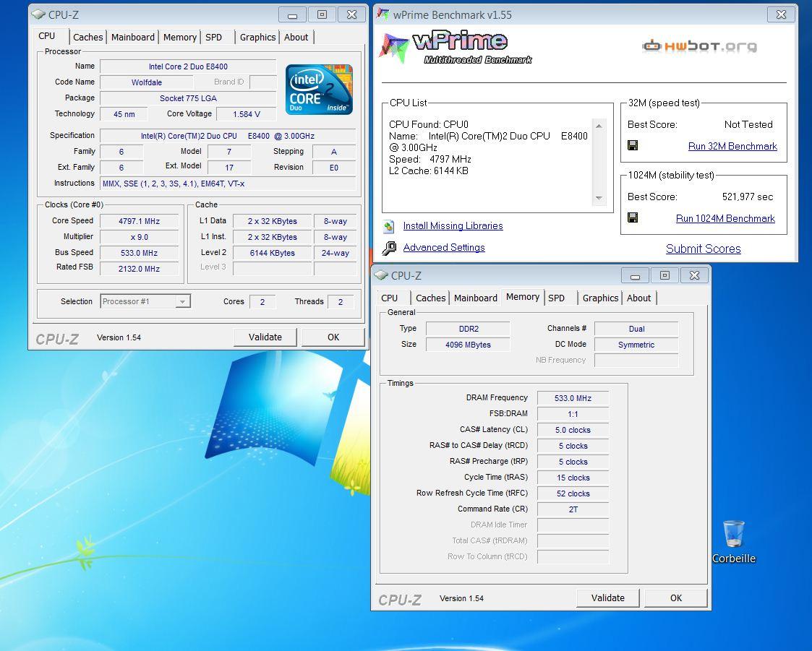812x651 pixels.
Task: Click the CAS# Latency 5.0 clocks value
Action: (x=573, y=430)
